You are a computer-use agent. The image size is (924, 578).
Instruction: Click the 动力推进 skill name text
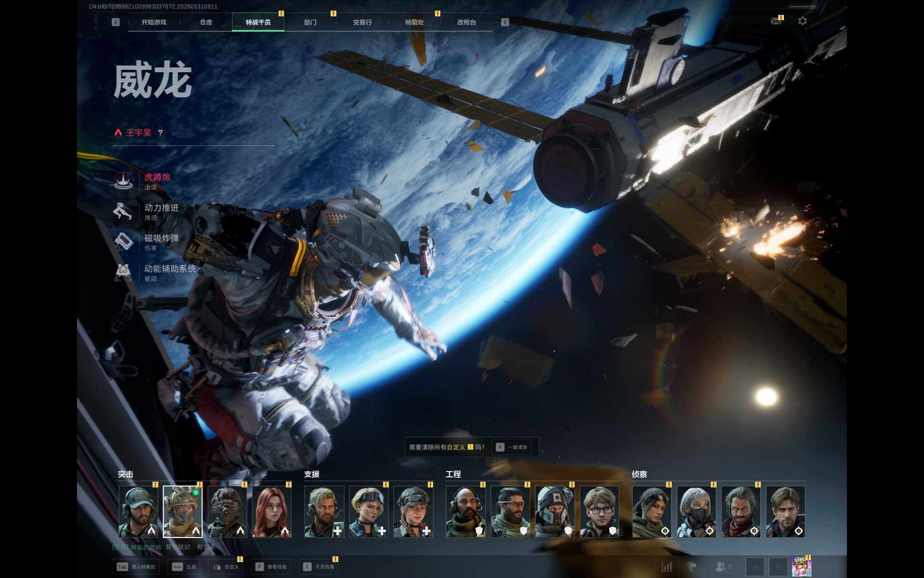(162, 208)
